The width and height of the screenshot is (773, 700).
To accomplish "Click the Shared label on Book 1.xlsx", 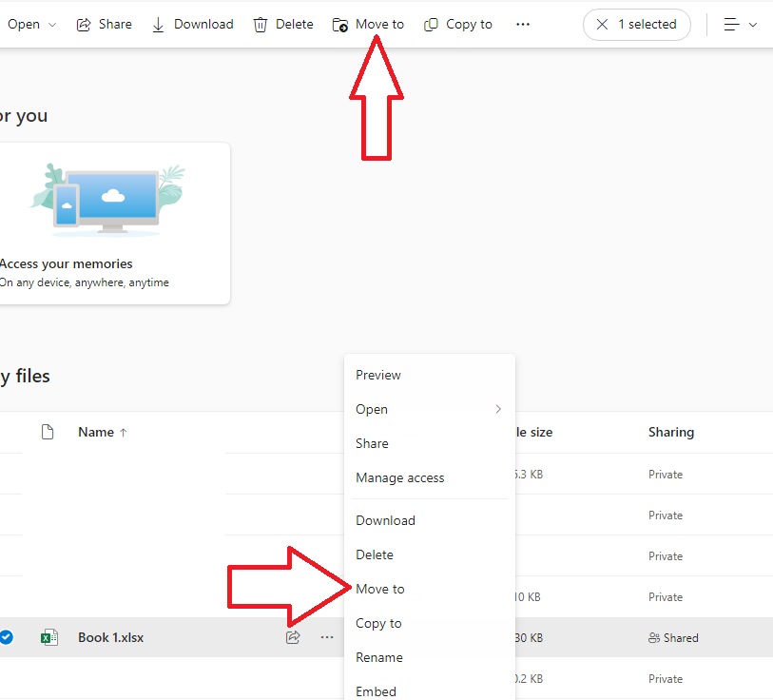I will (673, 637).
